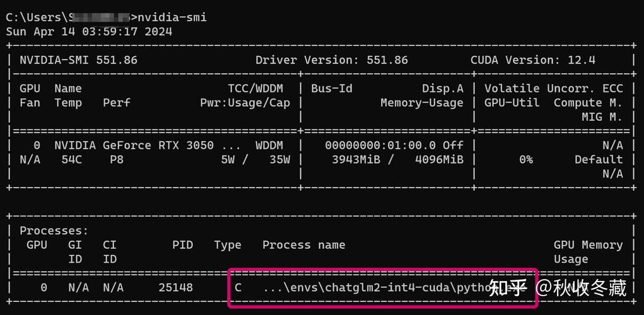The height and width of the screenshot is (315, 644).
Task: Click the CUDA Version 12.4 text
Action: point(532,60)
